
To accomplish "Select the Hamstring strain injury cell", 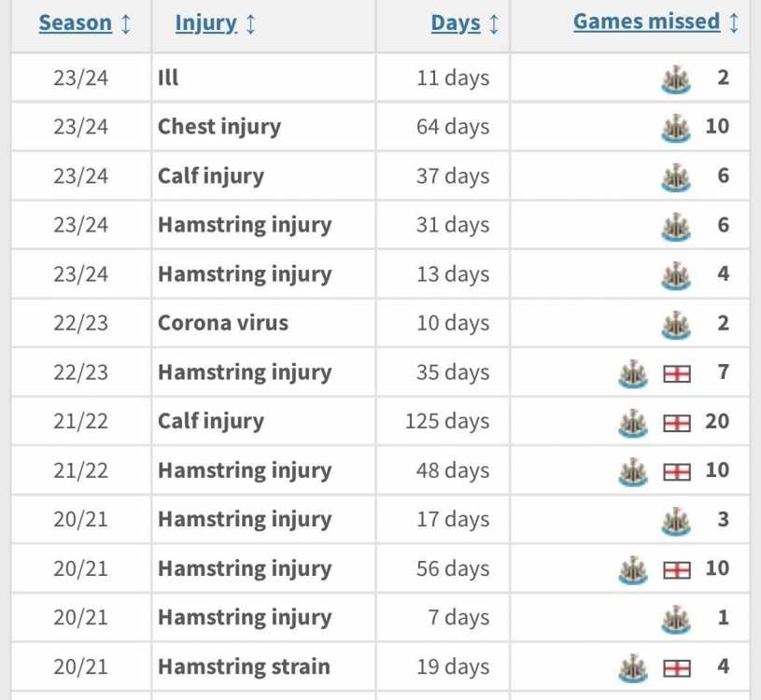I will [x=263, y=666].
